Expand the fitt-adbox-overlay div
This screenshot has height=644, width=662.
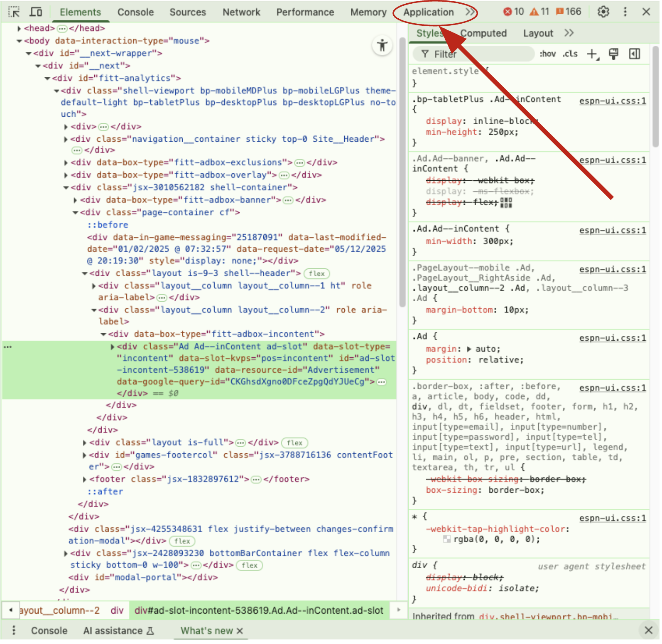coord(66,176)
